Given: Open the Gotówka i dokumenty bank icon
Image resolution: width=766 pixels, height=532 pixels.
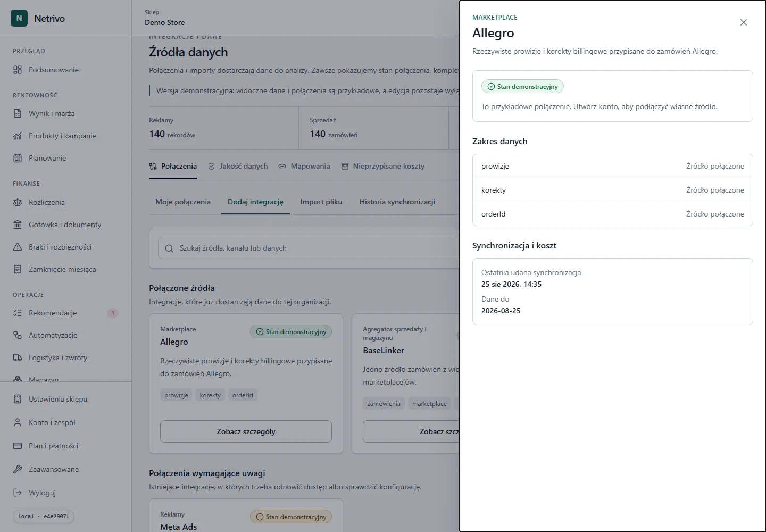Looking at the screenshot, I should [x=18, y=225].
